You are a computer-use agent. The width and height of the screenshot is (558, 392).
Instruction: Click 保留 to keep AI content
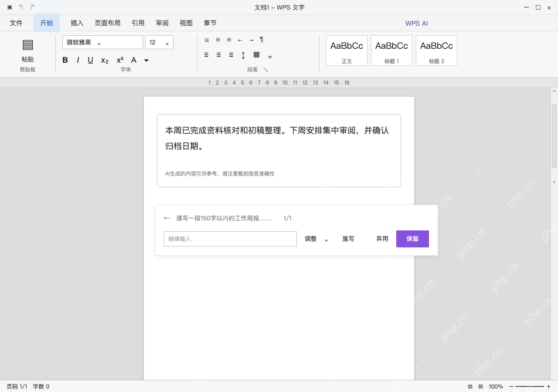pyautogui.click(x=412, y=239)
